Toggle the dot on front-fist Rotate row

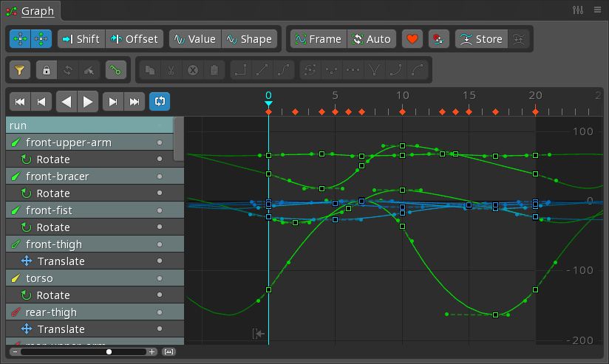point(159,227)
